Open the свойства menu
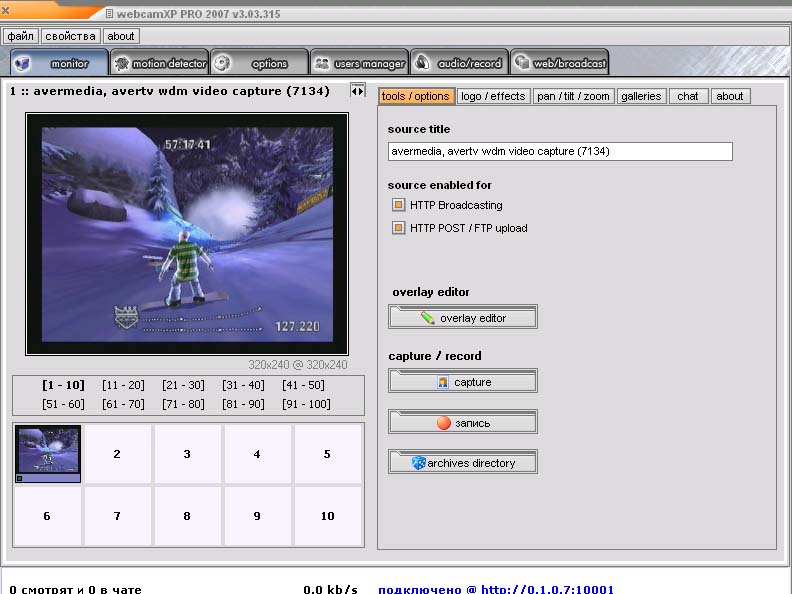 click(70, 36)
